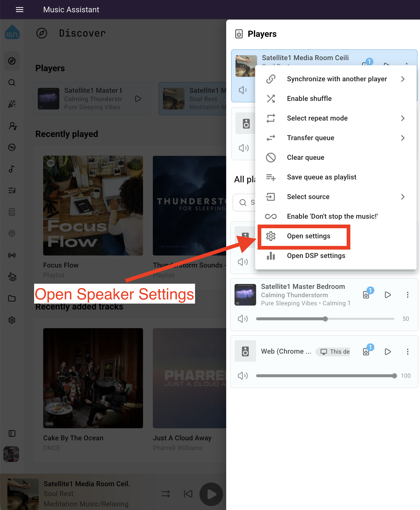Click the Focus Flow title text
Image resolution: width=420 pixels, height=510 pixels.
click(x=61, y=265)
